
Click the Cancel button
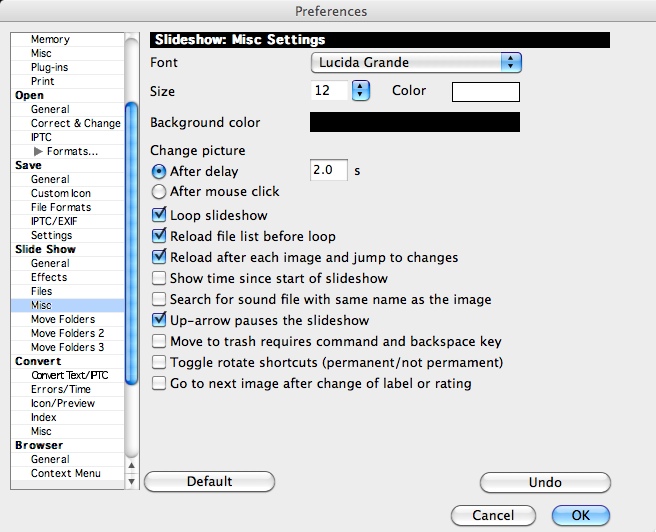493,515
